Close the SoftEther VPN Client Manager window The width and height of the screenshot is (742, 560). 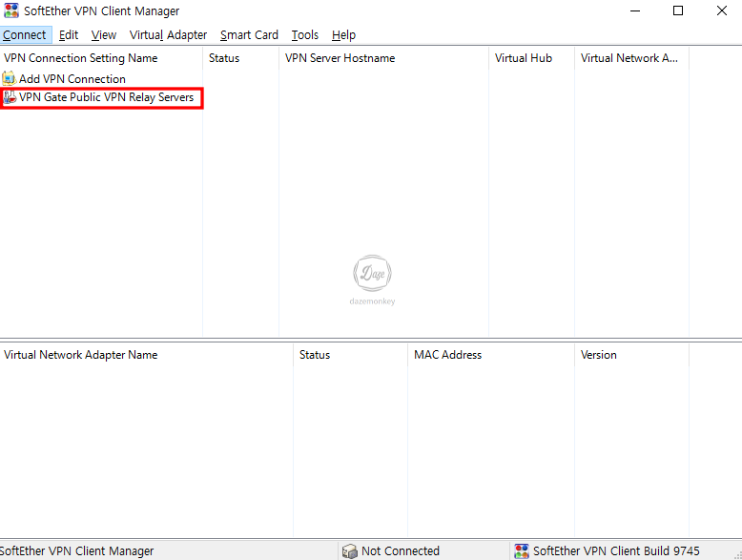(x=721, y=10)
